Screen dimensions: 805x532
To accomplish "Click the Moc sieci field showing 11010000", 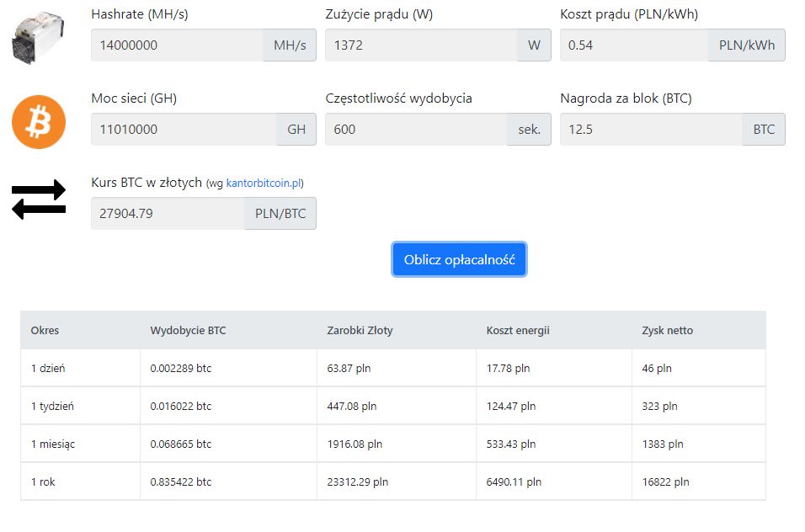I will click(184, 130).
